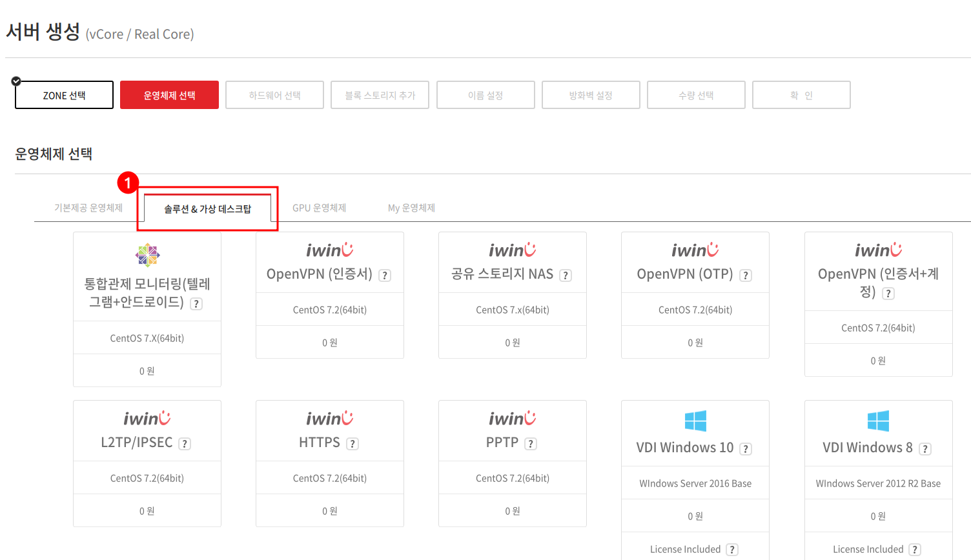
Task: Click Windows Server 2012 R2 Base text
Action: (x=878, y=483)
